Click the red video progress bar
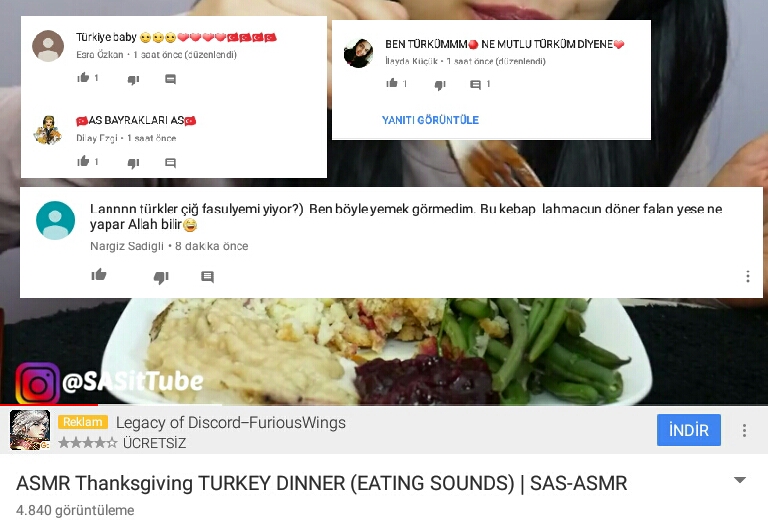 click(49, 405)
